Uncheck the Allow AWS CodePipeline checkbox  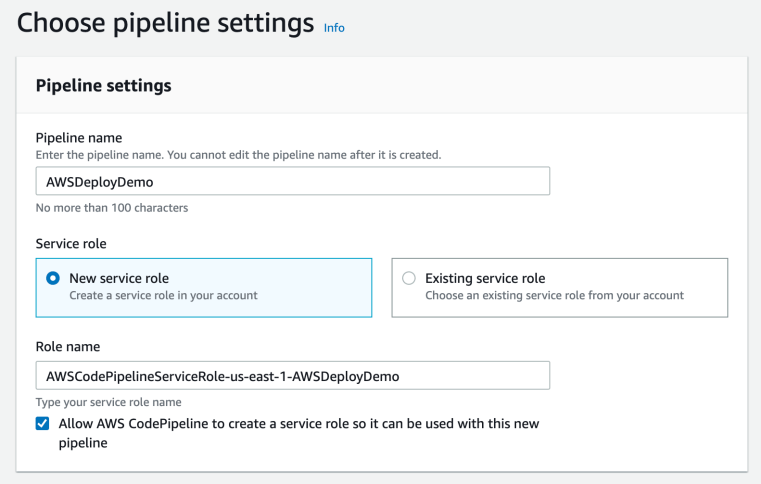click(x=42, y=423)
